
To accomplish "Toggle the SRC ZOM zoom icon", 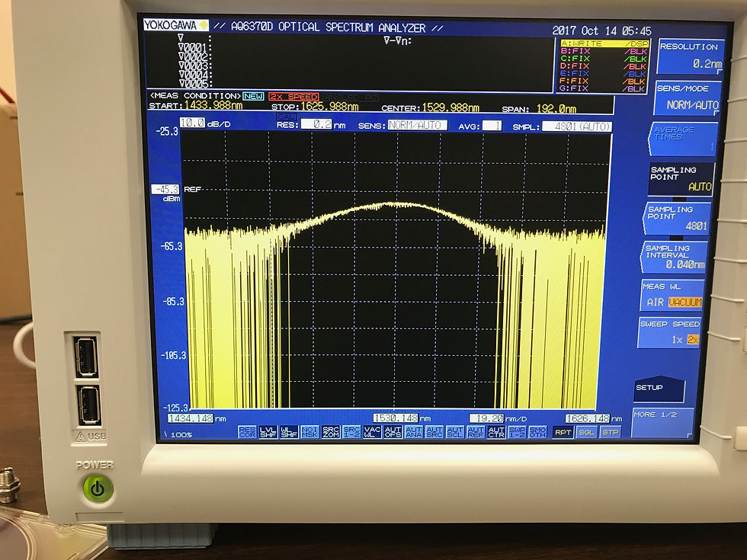I will 331,432.
